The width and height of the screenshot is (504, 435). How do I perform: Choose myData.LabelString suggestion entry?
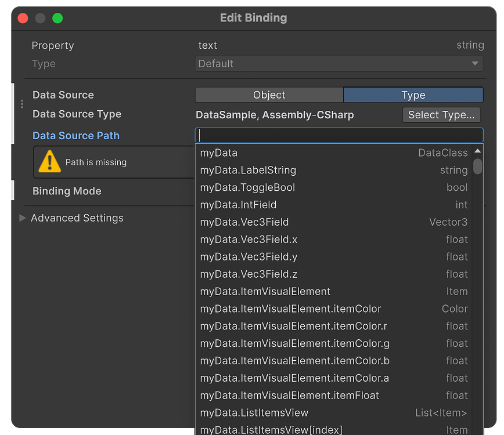point(290,169)
